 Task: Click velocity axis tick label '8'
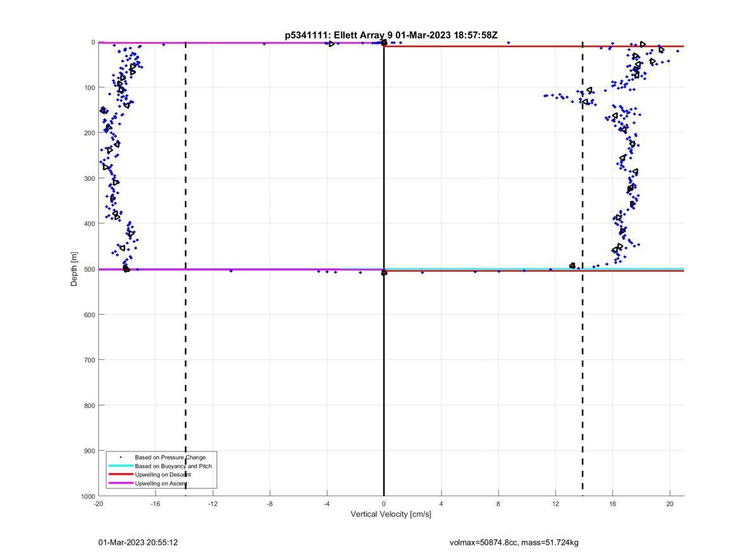[x=498, y=504]
